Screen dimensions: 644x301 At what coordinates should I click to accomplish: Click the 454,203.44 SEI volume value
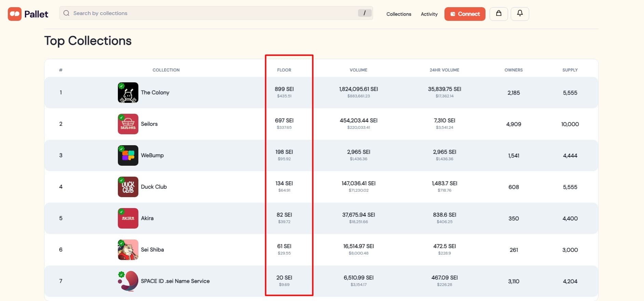point(358,121)
